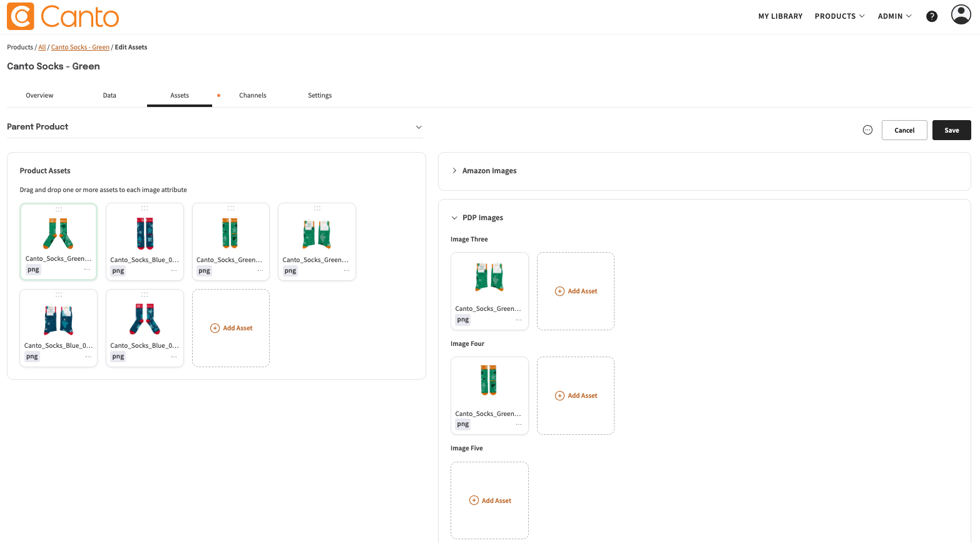Click the Product Assets heading
This screenshot has height=543, width=980.
click(45, 171)
